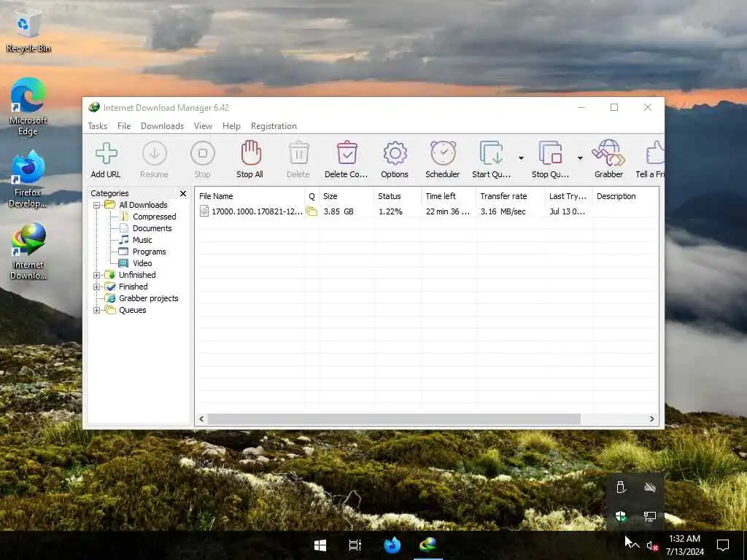This screenshot has width=747, height=560.
Task: Open the Stop Queue dropdown arrow
Action: 580,158
